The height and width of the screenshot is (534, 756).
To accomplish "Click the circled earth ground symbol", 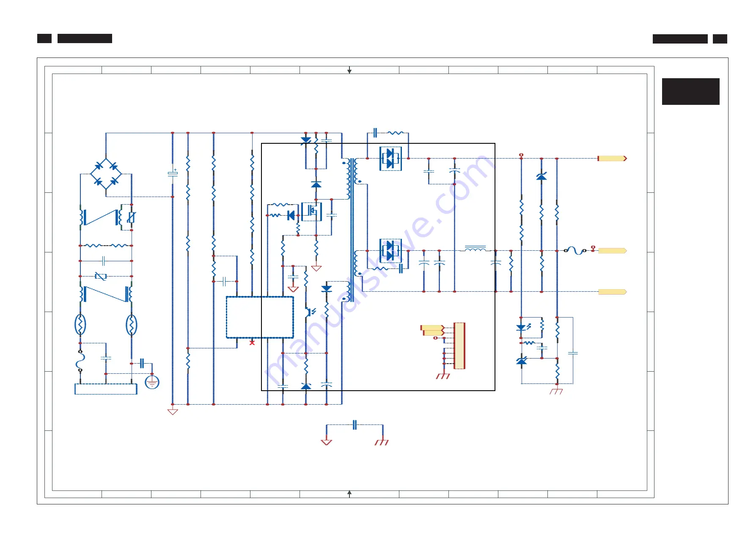I will tap(152, 382).
